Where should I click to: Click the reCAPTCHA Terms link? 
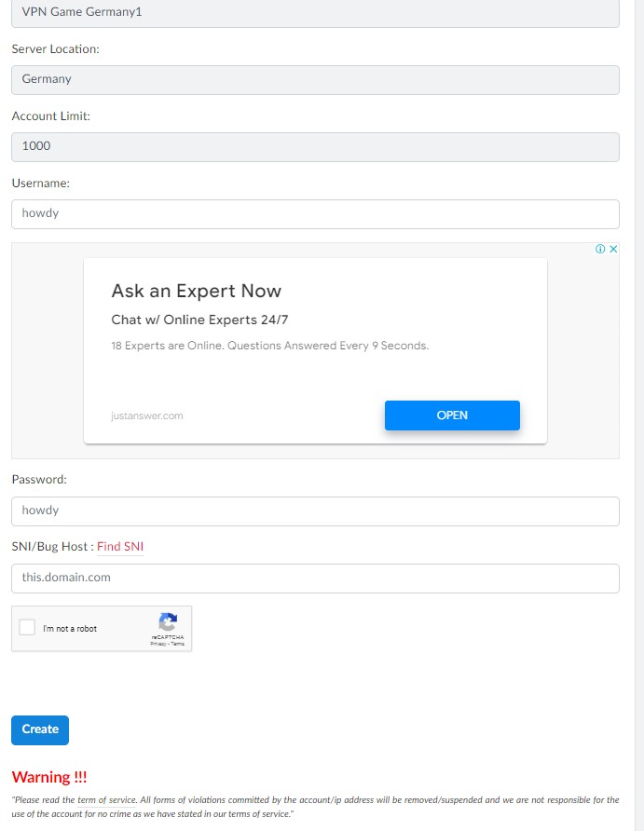[x=178, y=644]
